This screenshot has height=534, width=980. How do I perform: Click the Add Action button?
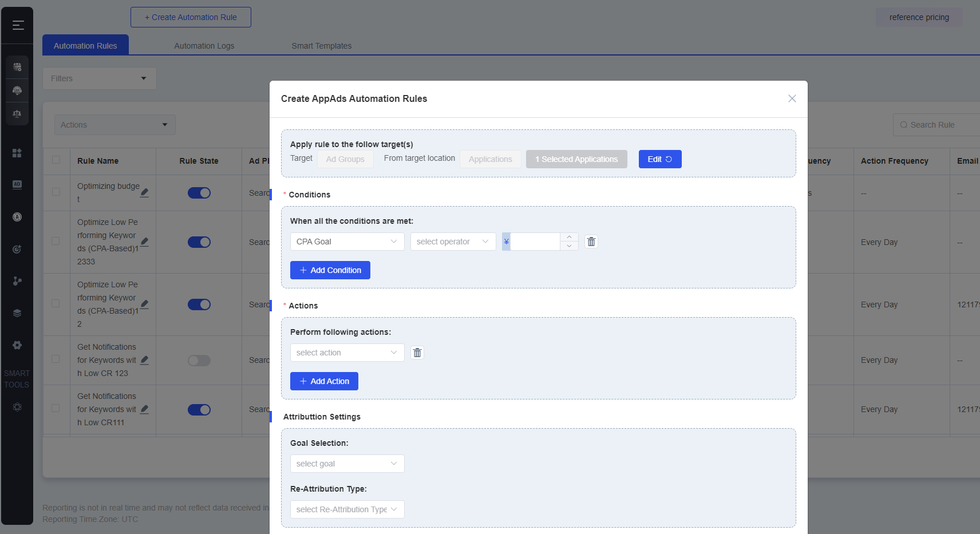point(324,381)
